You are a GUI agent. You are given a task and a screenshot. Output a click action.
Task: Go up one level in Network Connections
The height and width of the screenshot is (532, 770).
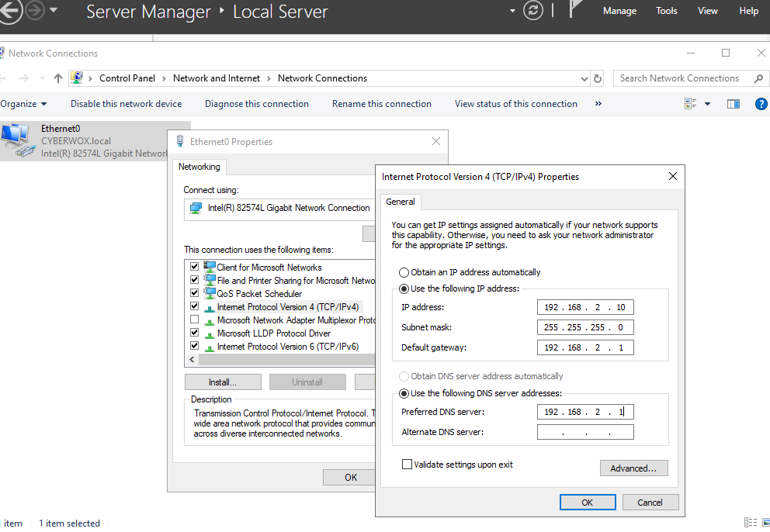click(x=58, y=78)
